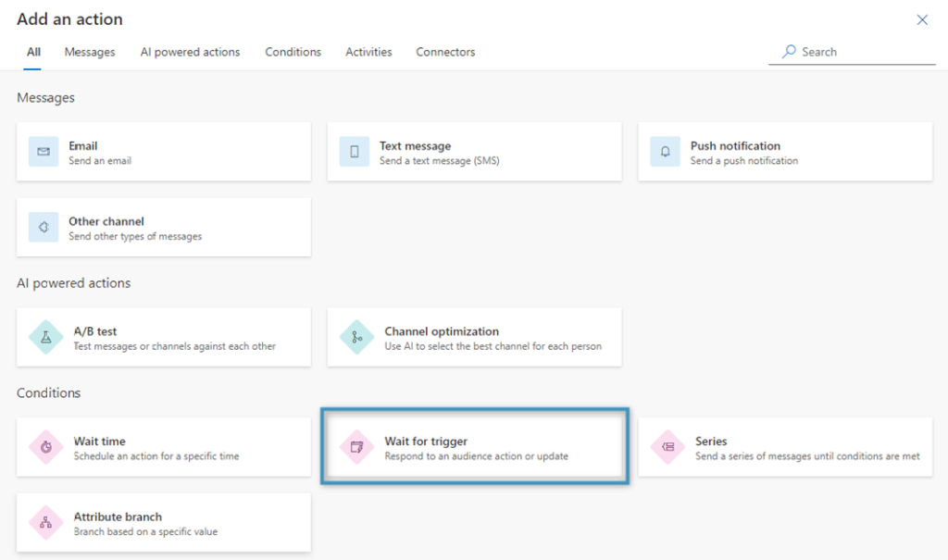Image resolution: width=948 pixels, height=560 pixels.
Task: Click the Series diamond icon
Action: click(667, 447)
